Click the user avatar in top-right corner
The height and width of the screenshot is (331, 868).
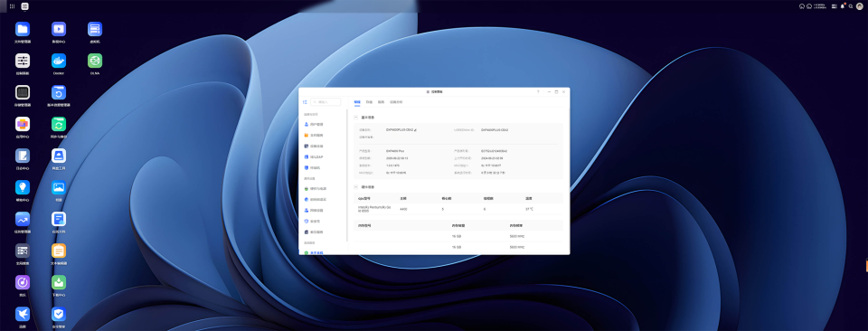pos(859,6)
